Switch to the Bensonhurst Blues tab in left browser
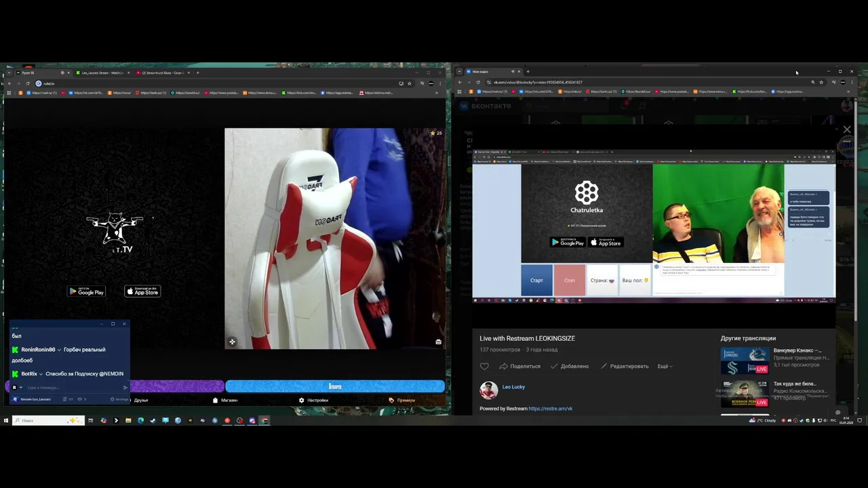The image size is (868, 488). (x=161, y=73)
